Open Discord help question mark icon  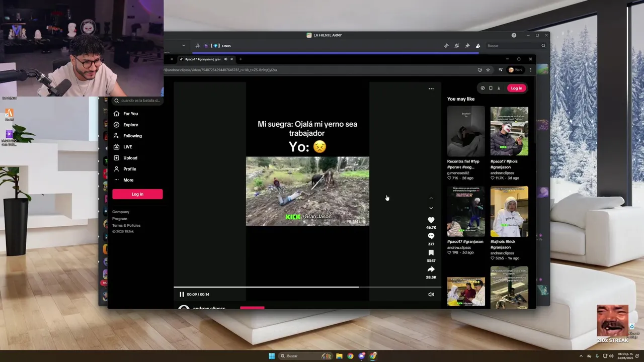point(514,35)
